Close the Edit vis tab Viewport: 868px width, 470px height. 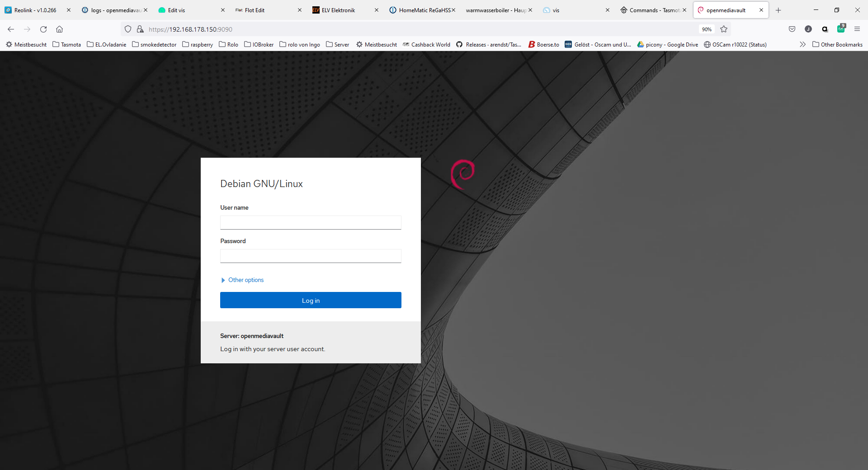(223, 10)
